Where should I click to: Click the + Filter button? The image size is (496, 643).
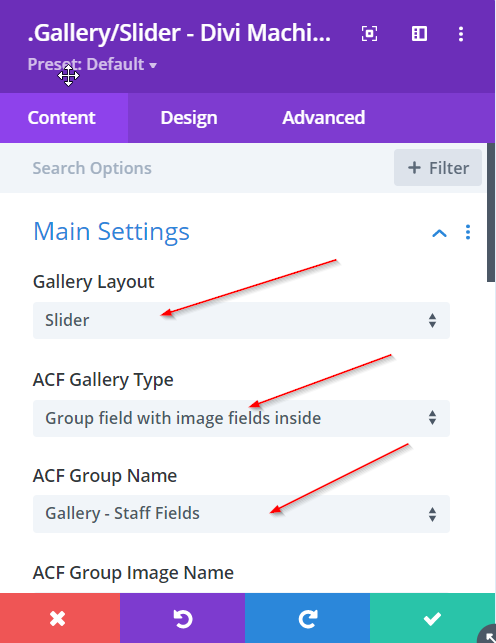(x=438, y=168)
